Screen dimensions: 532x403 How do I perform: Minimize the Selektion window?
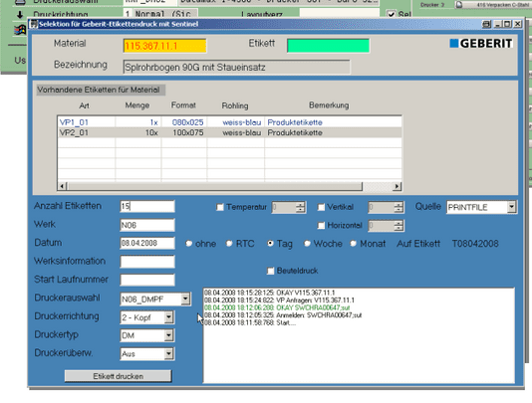click(498, 24)
